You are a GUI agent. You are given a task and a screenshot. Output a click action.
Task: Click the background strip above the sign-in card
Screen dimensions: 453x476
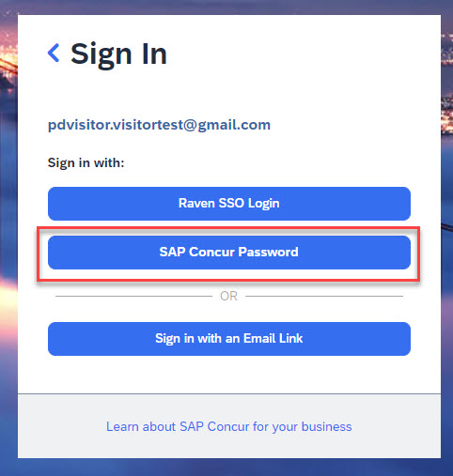coord(226,8)
